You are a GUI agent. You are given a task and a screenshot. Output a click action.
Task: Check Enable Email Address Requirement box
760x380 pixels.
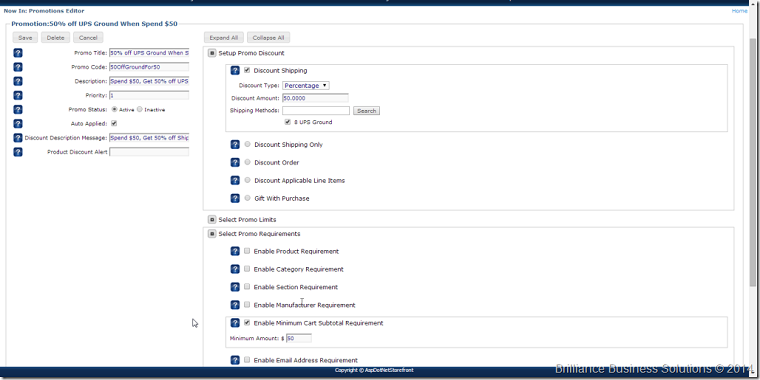pyautogui.click(x=247, y=360)
